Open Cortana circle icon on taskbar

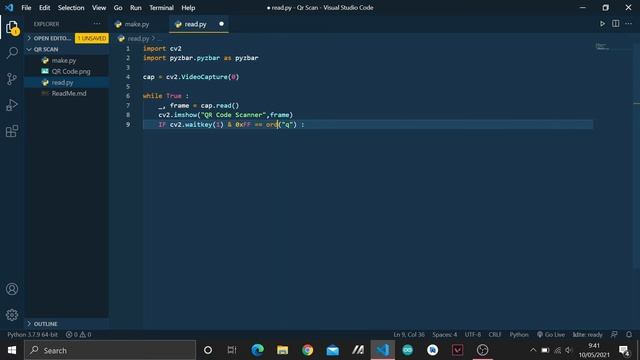(x=208, y=350)
